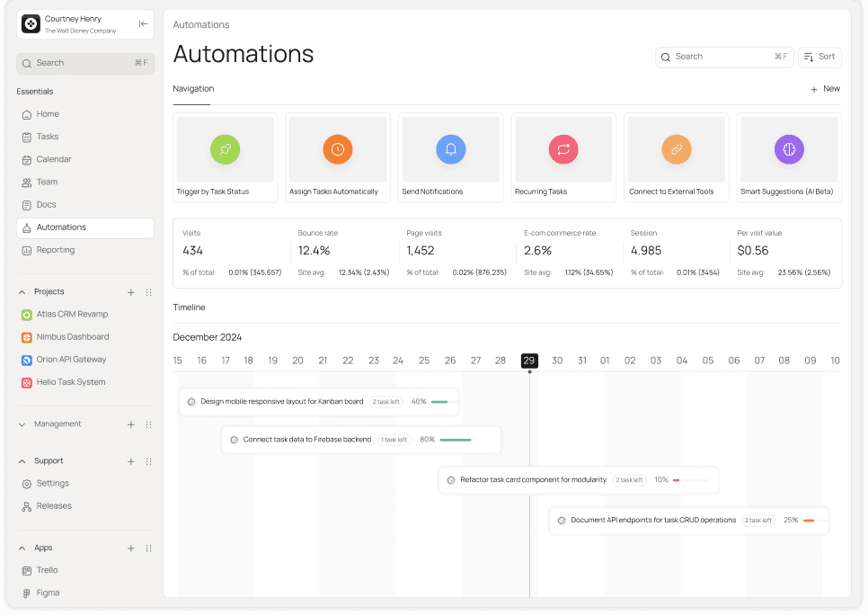Collapse the Apps section

pos(22,548)
